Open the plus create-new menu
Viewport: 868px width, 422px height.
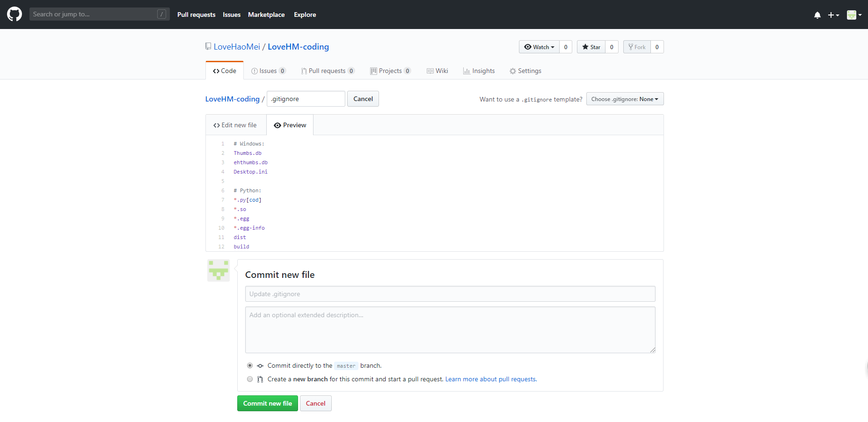tap(833, 15)
